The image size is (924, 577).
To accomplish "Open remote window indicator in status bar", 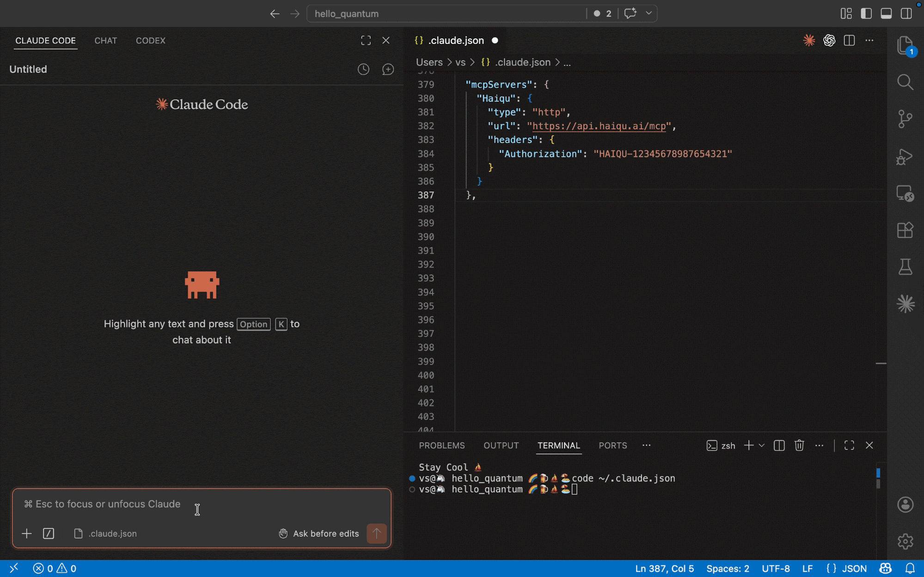I will pyautogui.click(x=14, y=569).
